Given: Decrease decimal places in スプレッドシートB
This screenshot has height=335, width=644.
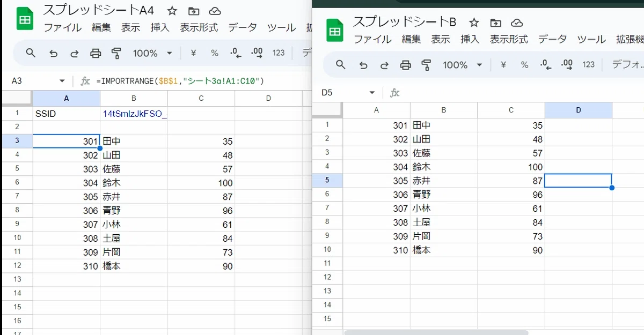Looking at the screenshot, I should [x=546, y=64].
